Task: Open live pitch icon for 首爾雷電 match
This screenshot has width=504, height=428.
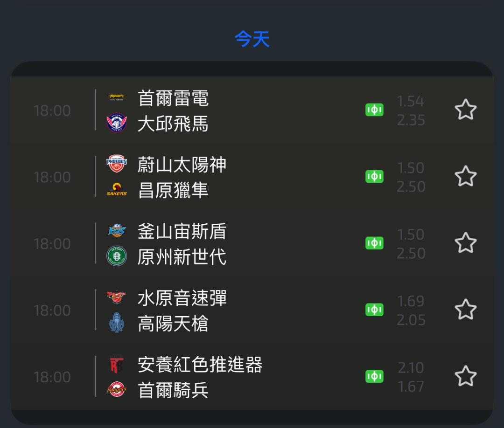Action: (374, 110)
